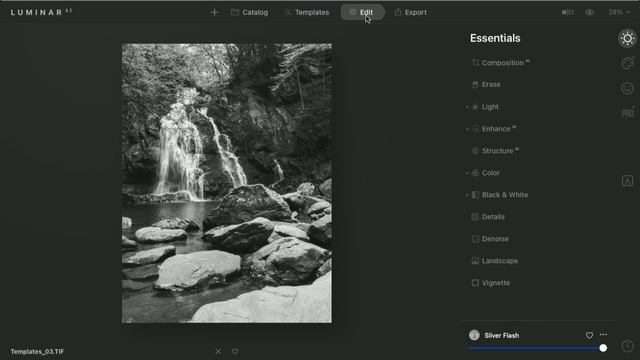Click the Silver Flash amount slider
Image resolution: width=640 pixels, height=360 pixels.
(538, 348)
